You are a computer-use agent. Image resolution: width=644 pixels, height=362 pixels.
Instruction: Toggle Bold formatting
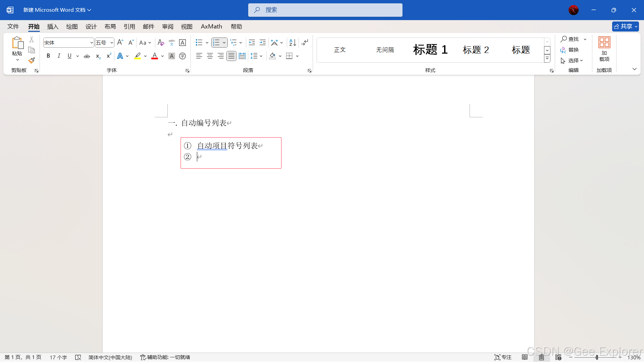click(48, 56)
